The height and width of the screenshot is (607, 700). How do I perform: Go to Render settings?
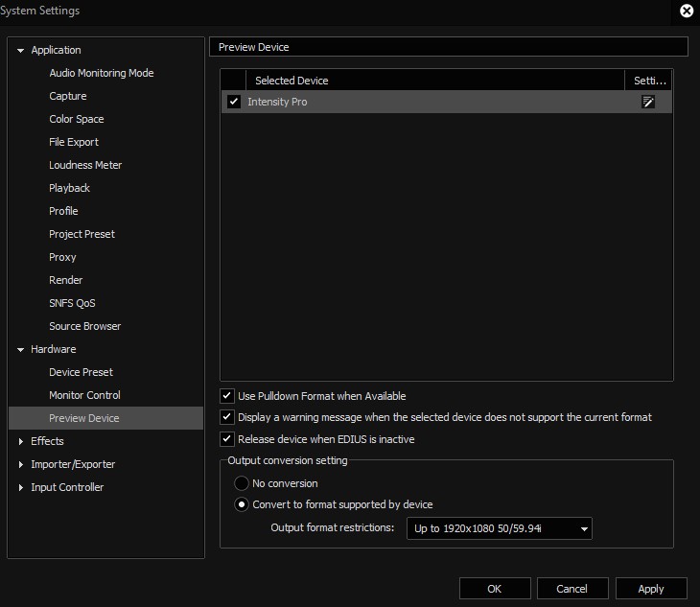click(65, 280)
